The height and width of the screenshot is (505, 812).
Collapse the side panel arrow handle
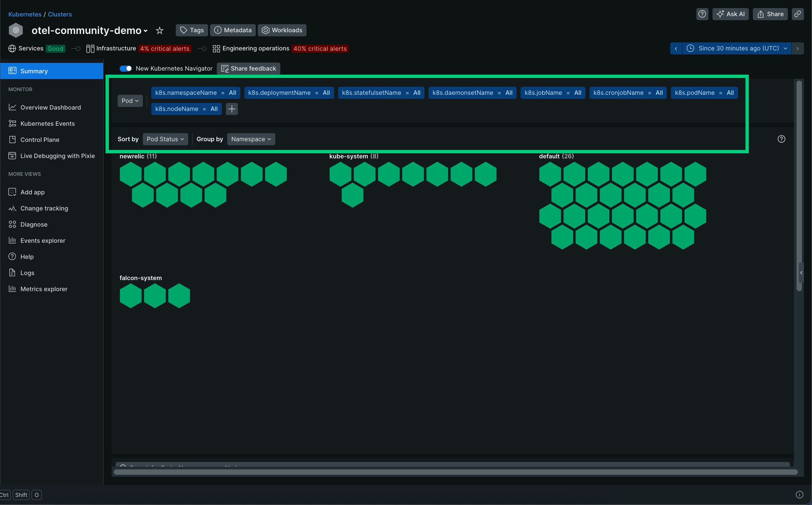[x=801, y=273]
